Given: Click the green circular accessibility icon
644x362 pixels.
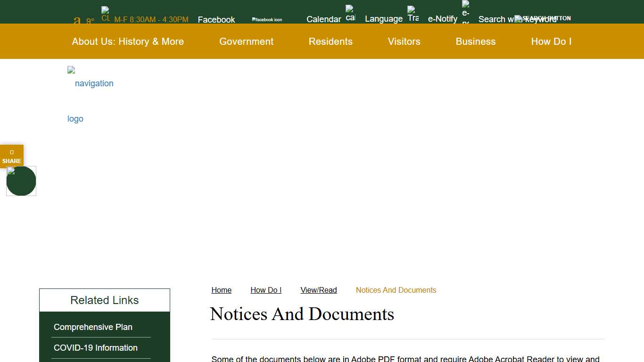Looking at the screenshot, I should pyautogui.click(x=21, y=181).
